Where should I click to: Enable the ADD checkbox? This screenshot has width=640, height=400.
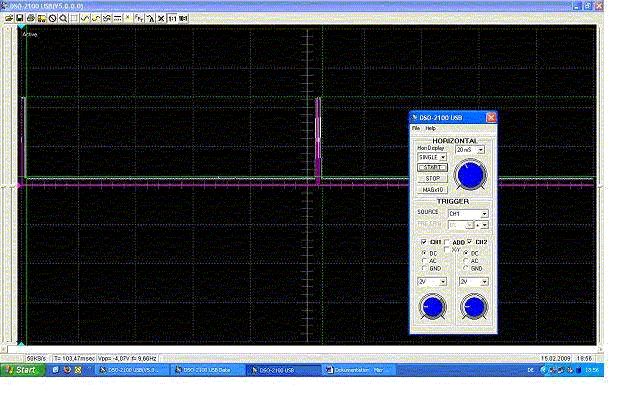pyautogui.click(x=448, y=242)
